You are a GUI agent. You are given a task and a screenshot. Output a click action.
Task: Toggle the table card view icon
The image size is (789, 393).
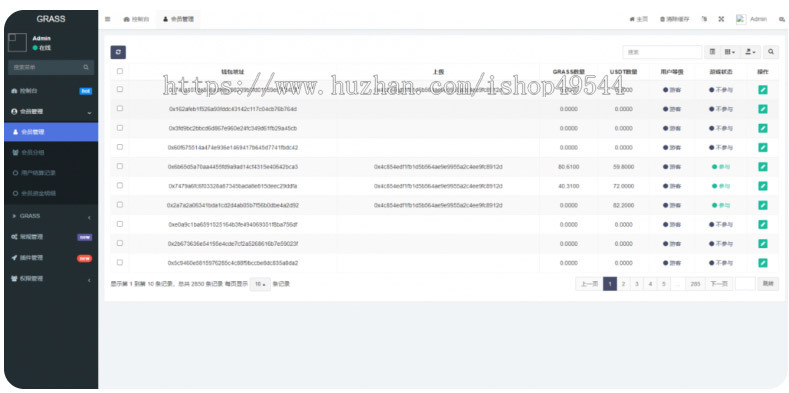[x=713, y=52]
